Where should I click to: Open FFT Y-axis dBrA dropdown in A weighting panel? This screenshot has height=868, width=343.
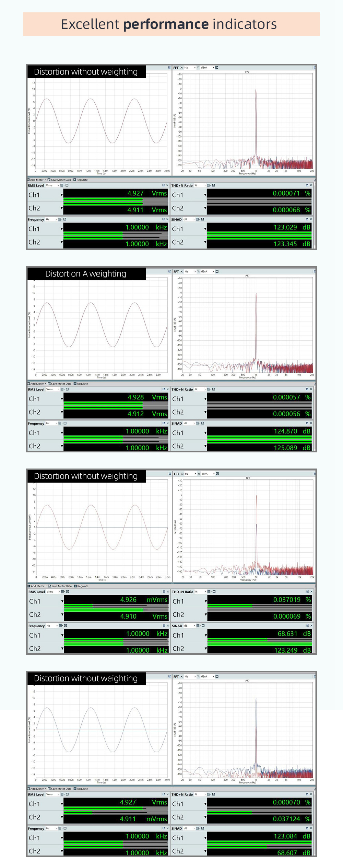coord(213,271)
